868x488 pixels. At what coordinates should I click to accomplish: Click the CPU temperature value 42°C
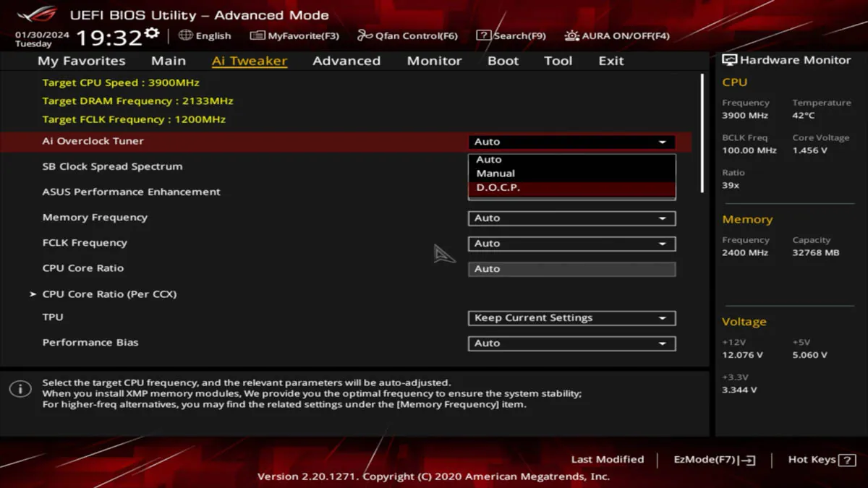(804, 116)
